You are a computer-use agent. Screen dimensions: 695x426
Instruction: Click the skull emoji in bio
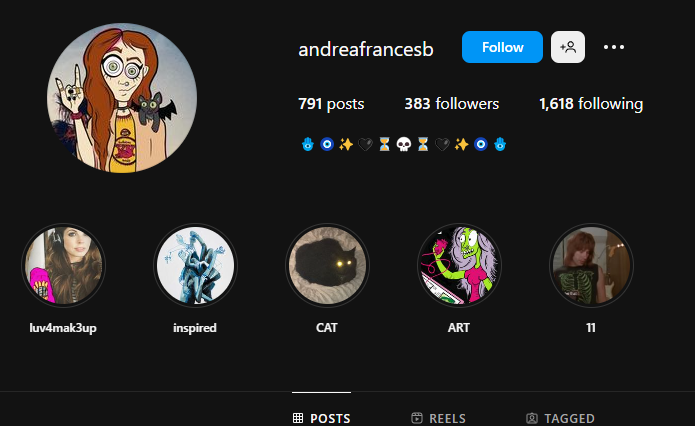click(403, 144)
